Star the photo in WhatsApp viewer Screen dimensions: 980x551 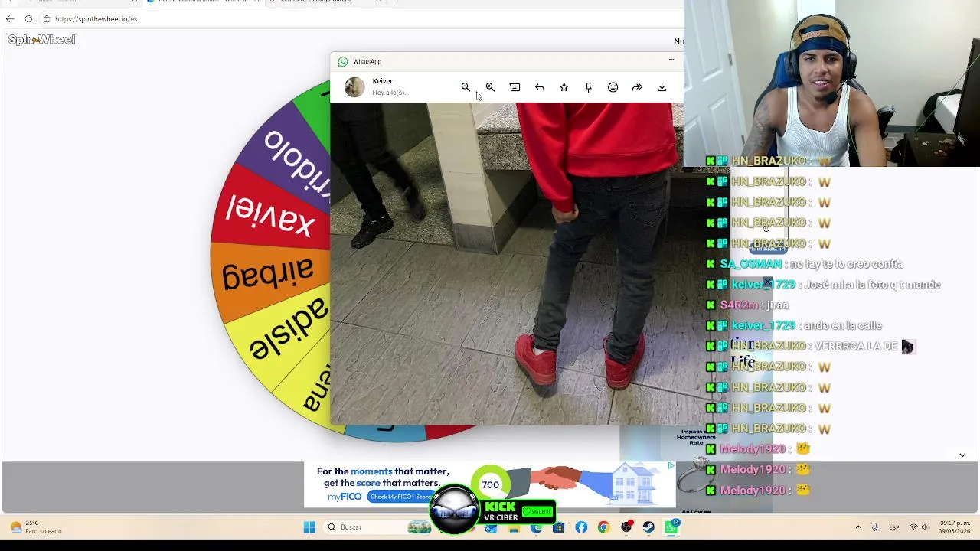(x=563, y=87)
